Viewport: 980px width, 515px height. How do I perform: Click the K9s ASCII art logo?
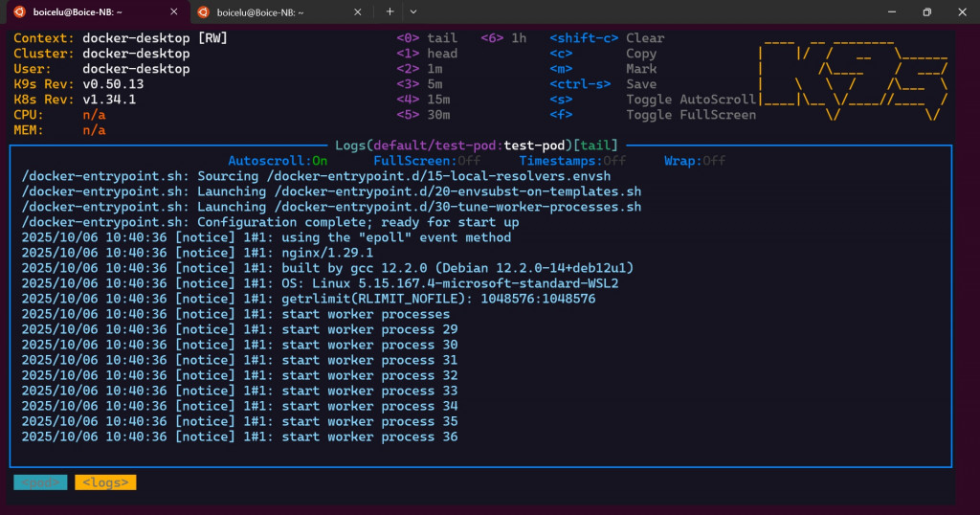(854, 80)
